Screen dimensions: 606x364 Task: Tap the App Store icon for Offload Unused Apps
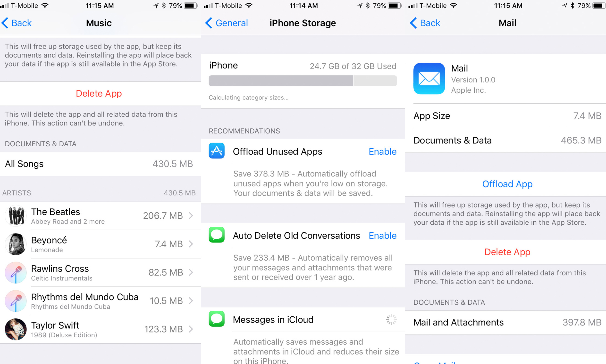216,151
